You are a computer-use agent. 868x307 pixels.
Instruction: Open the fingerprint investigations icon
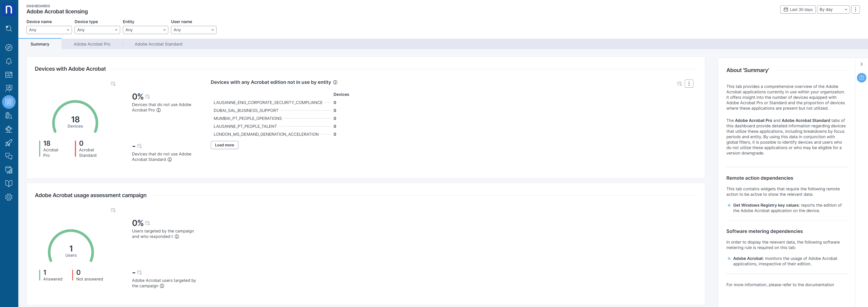(9, 116)
